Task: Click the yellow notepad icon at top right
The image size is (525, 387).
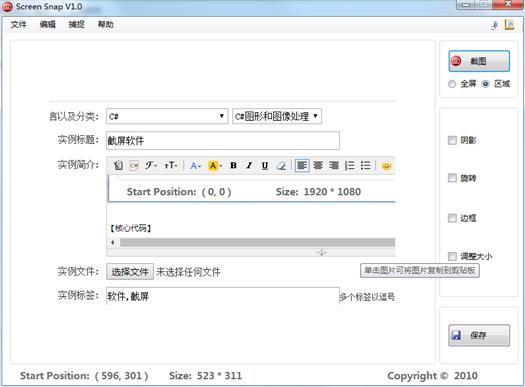Action: [x=509, y=25]
